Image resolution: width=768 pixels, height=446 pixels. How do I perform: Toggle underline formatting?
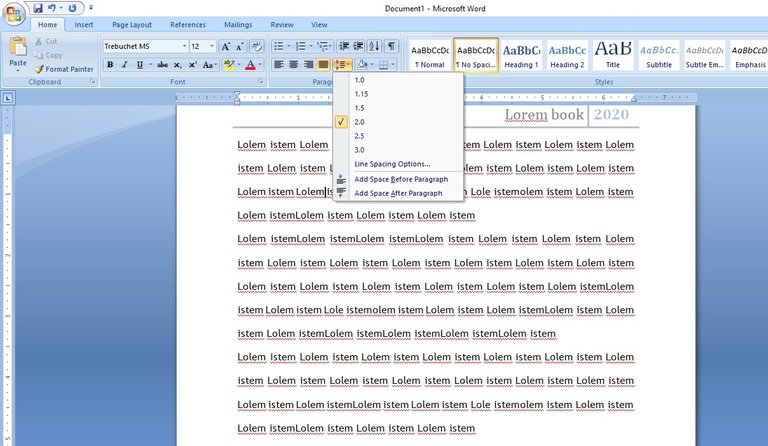tap(140, 65)
